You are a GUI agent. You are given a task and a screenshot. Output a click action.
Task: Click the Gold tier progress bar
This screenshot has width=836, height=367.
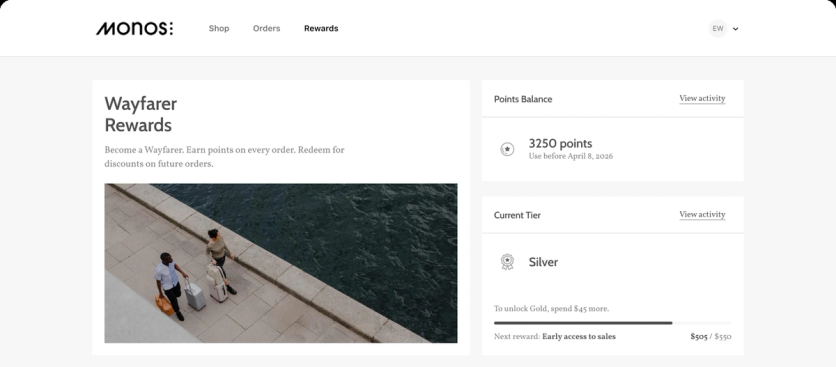pyautogui.click(x=613, y=323)
